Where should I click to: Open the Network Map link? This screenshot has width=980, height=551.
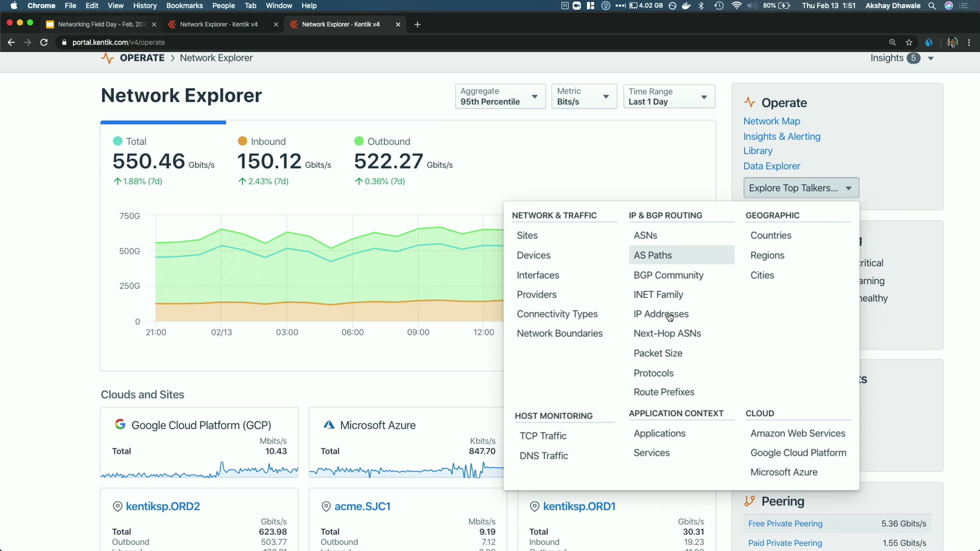(771, 121)
